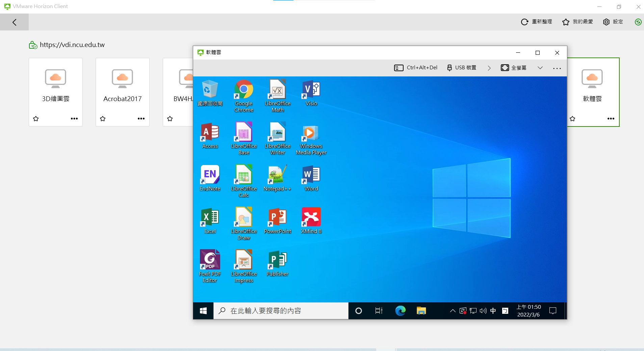Open the remote session ellipsis menu
Viewport: 644px width, 351px height.
[557, 68]
